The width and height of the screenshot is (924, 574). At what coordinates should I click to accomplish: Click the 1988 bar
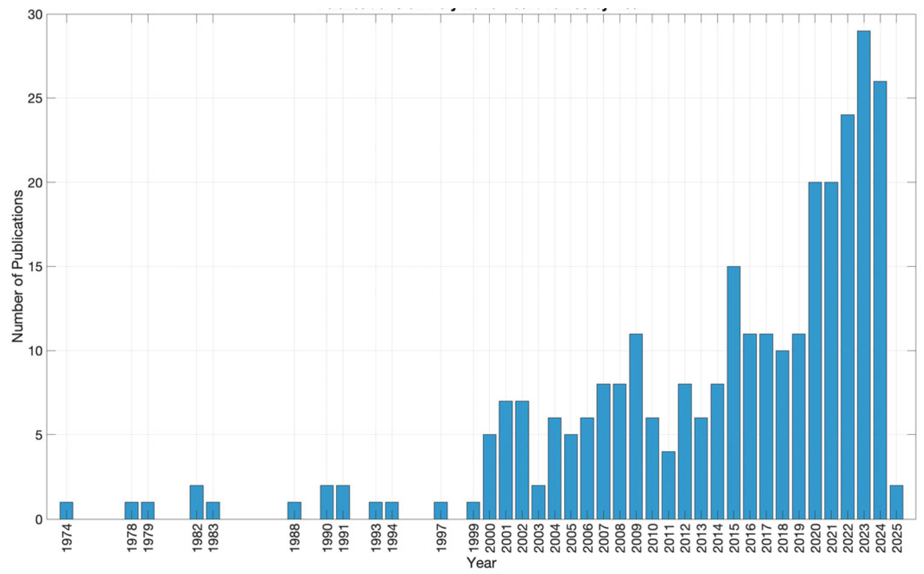pos(294,511)
